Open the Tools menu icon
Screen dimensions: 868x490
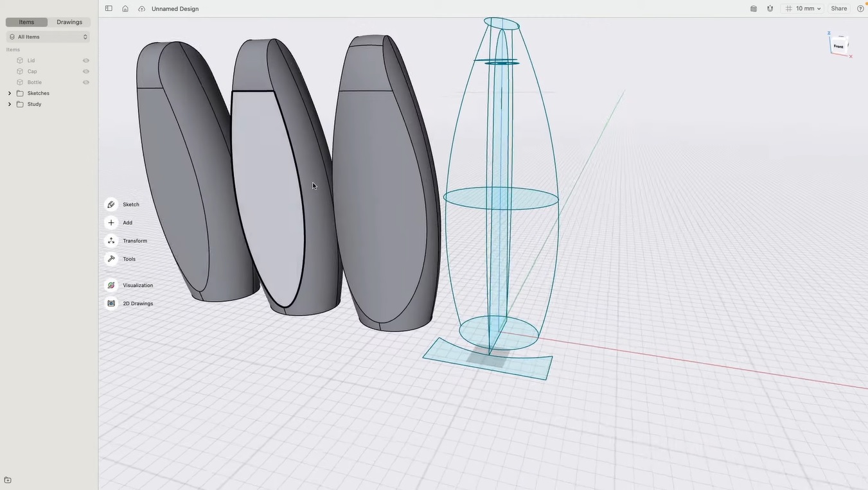[112, 259]
